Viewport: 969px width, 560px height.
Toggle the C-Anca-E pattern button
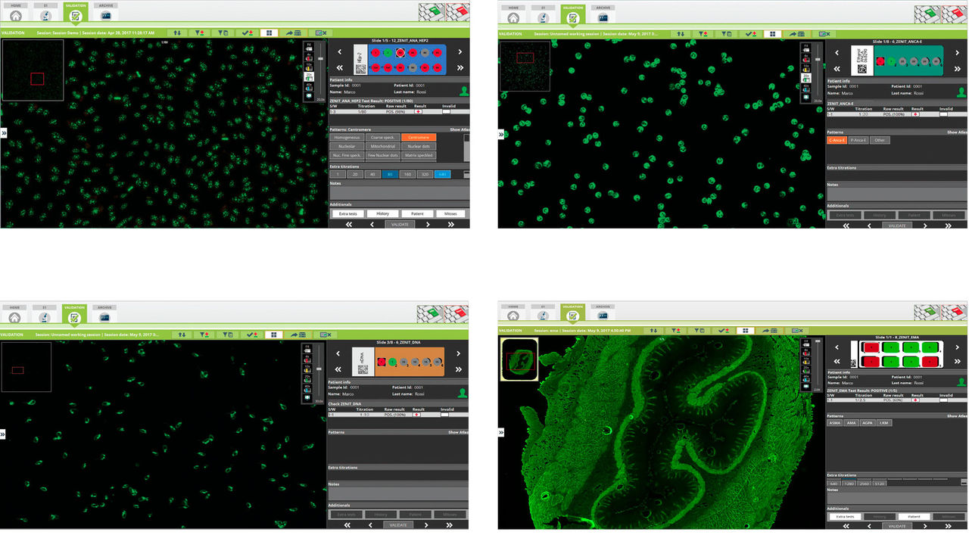[837, 140]
